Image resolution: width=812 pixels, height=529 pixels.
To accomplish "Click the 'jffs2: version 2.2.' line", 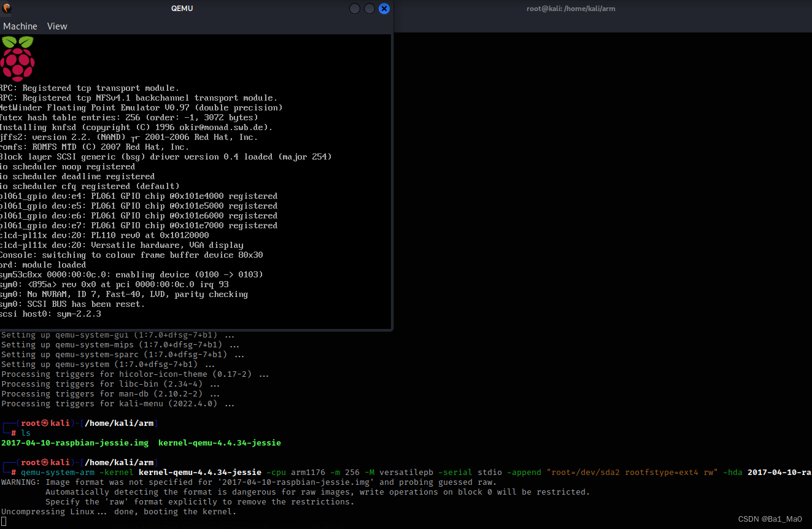I will [129, 137].
